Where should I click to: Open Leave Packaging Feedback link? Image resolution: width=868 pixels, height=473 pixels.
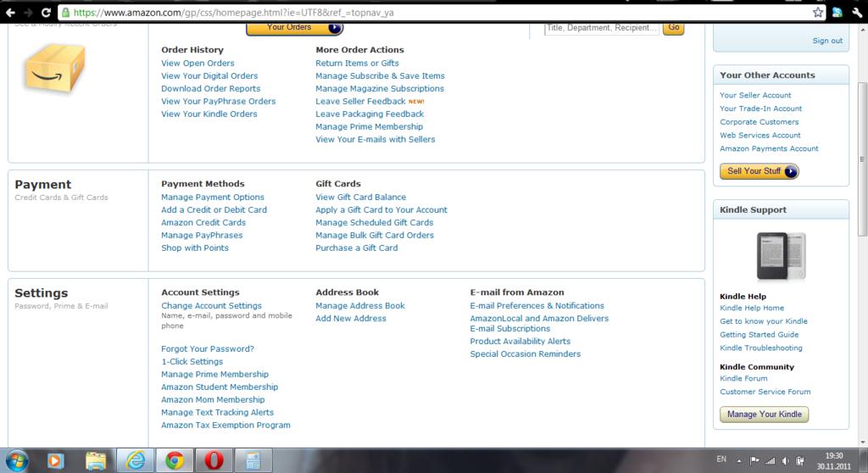(x=370, y=114)
